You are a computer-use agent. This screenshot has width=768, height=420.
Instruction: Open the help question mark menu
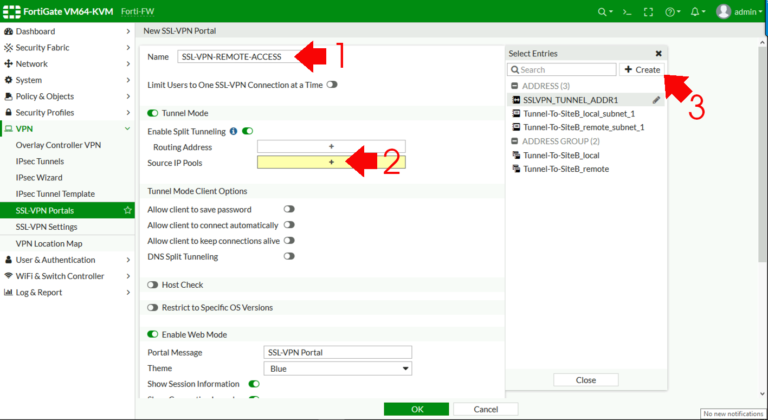coord(672,12)
